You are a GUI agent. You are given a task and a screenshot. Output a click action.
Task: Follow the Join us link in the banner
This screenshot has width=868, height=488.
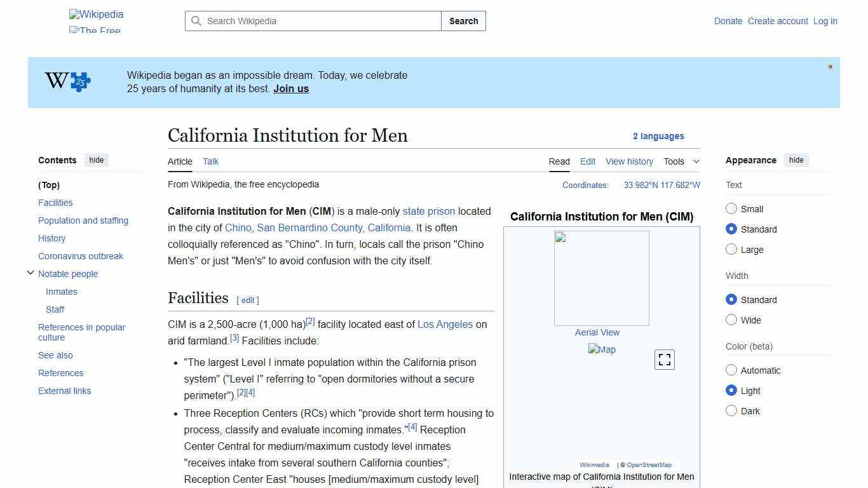pyautogui.click(x=291, y=88)
